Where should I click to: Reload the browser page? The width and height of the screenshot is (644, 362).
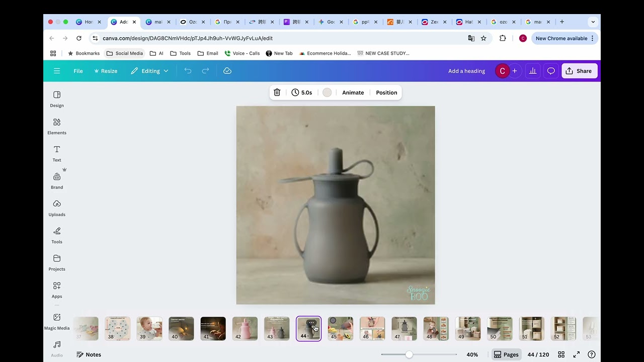[x=79, y=38]
